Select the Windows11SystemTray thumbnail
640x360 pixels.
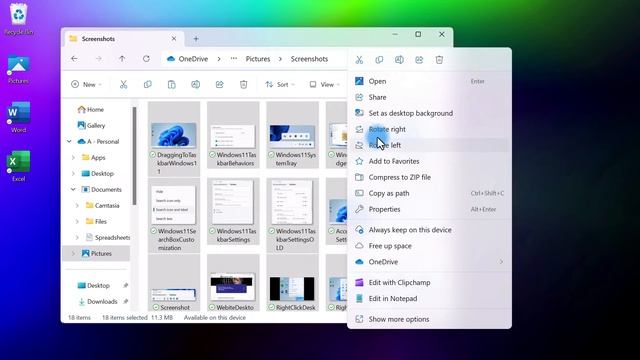click(292, 135)
